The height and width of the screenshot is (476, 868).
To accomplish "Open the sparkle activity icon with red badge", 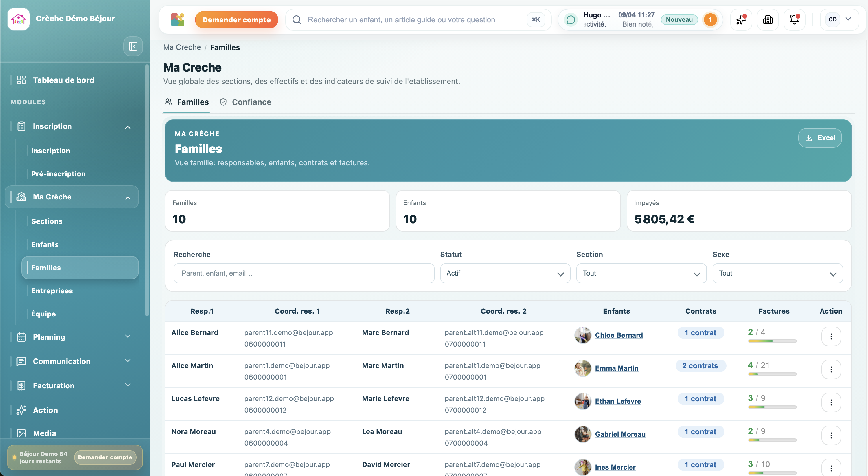I will coord(740,19).
